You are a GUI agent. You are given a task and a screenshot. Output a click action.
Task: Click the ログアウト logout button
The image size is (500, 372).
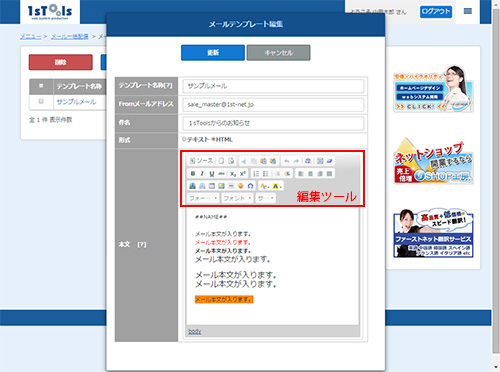436,12
